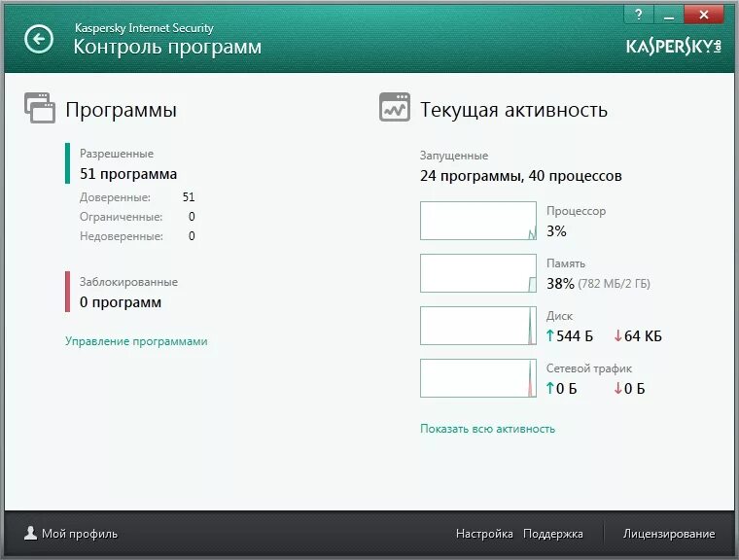739x560 pixels.
Task: Click the green disk upload arrow
Action: [549, 335]
